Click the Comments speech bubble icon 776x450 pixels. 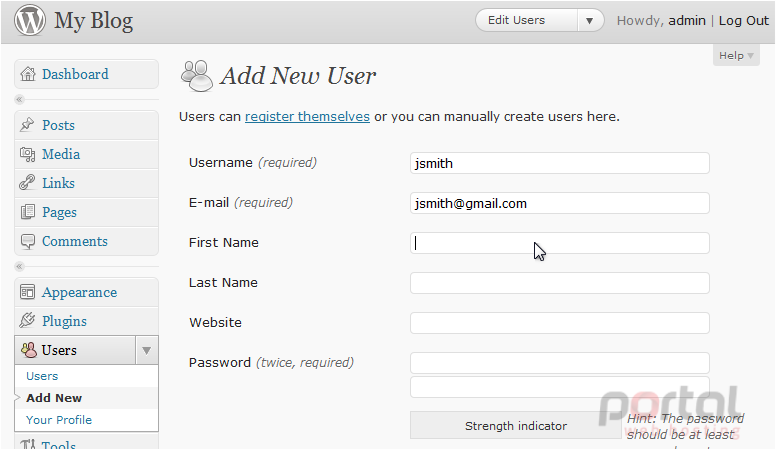click(28, 241)
